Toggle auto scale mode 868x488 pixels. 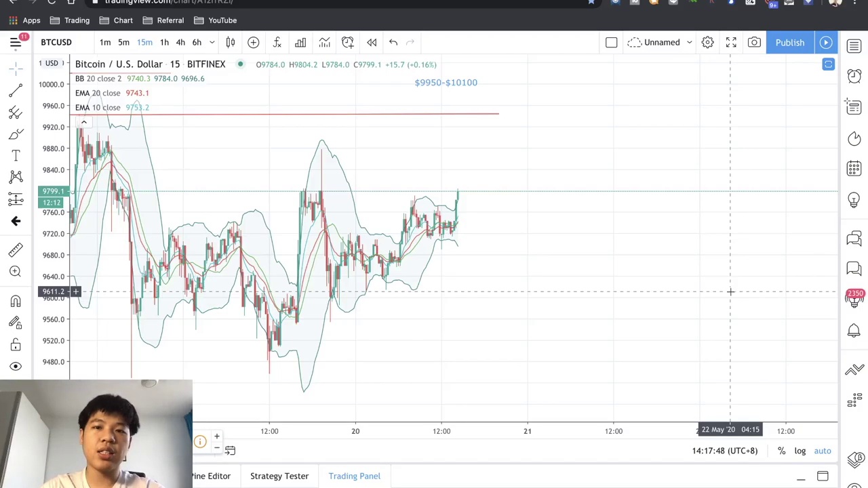pos(823,451)
